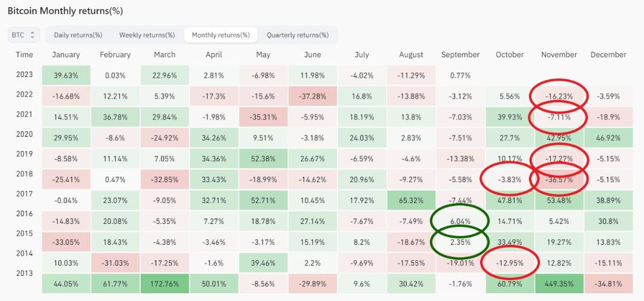This screenshot has width=644, height=301.
Task: Switch to Daily returns(%) tab
Action: (x=78, y=35)
